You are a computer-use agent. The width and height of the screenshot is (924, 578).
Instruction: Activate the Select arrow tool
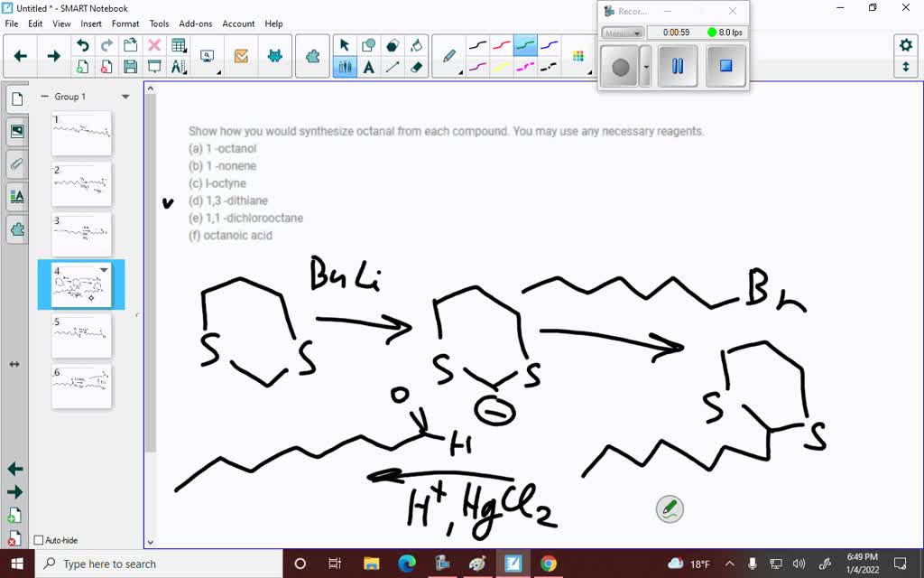click(x=344, y=42)
